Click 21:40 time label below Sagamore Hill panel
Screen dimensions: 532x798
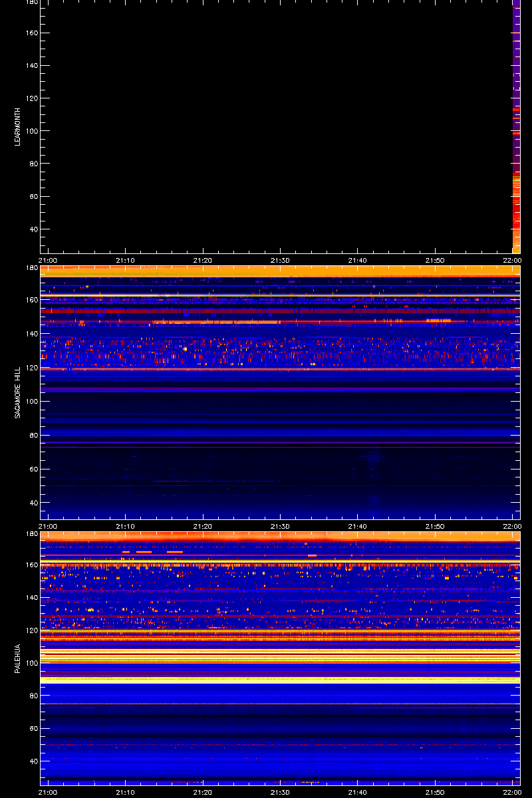pyautogui.click(x=357, y=527)
